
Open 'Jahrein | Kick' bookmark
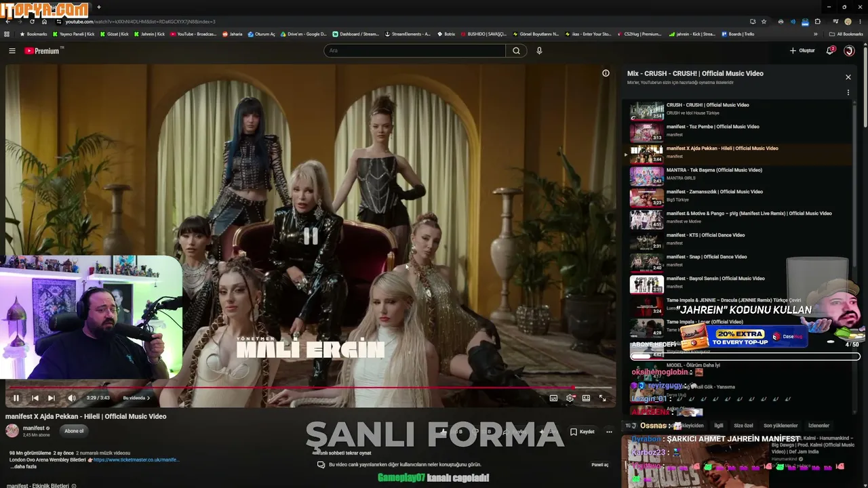coord(149,34)
